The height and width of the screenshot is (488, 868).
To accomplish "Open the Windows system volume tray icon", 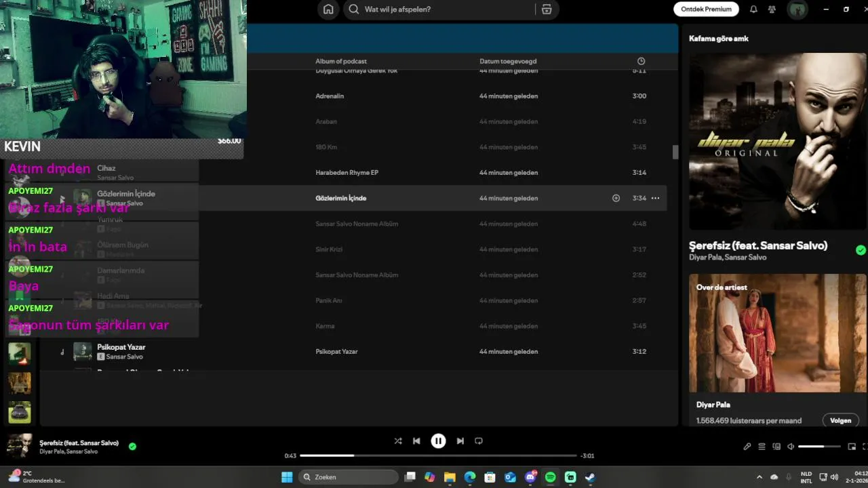I will click(834, 477).
